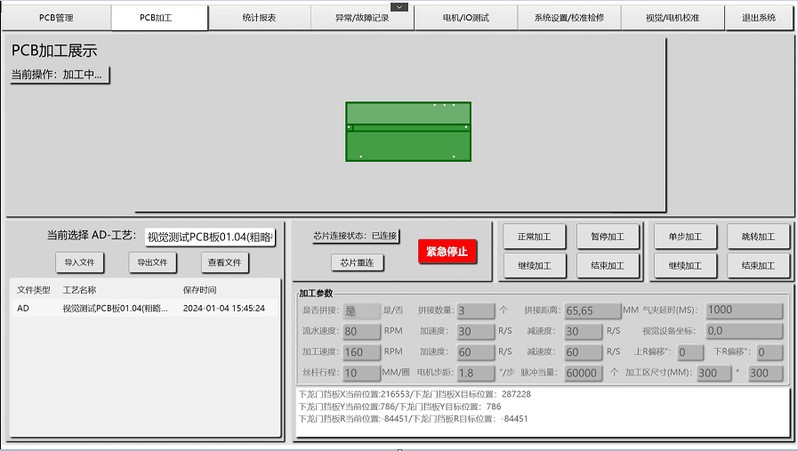798x451 pixels.
Task: Click the green PCB board preview
Action: pyautogui.click(x=408, y=131)
